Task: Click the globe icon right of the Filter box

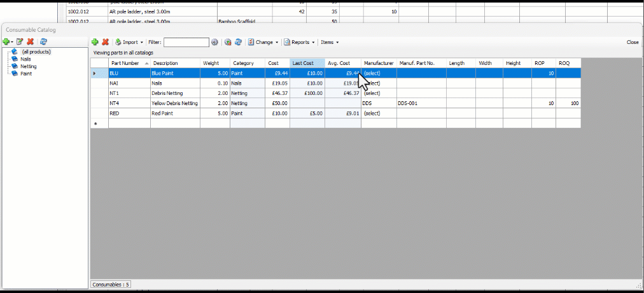Action: click(215, 42)
